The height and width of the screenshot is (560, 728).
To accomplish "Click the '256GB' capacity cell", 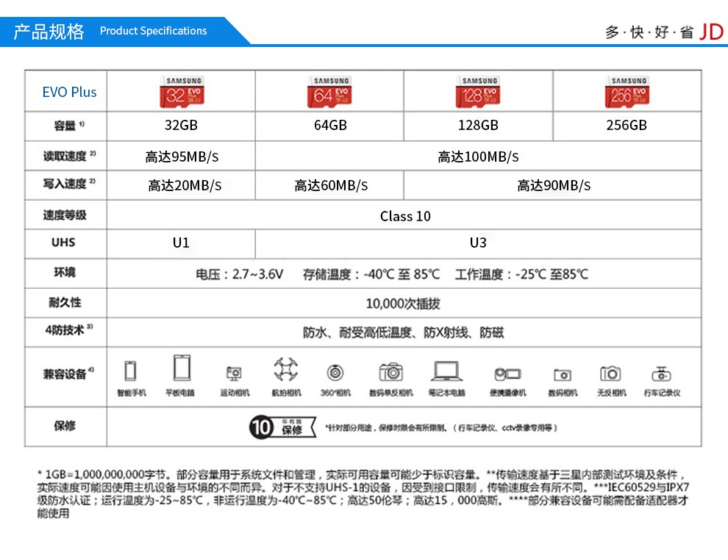I will (627, 125).
